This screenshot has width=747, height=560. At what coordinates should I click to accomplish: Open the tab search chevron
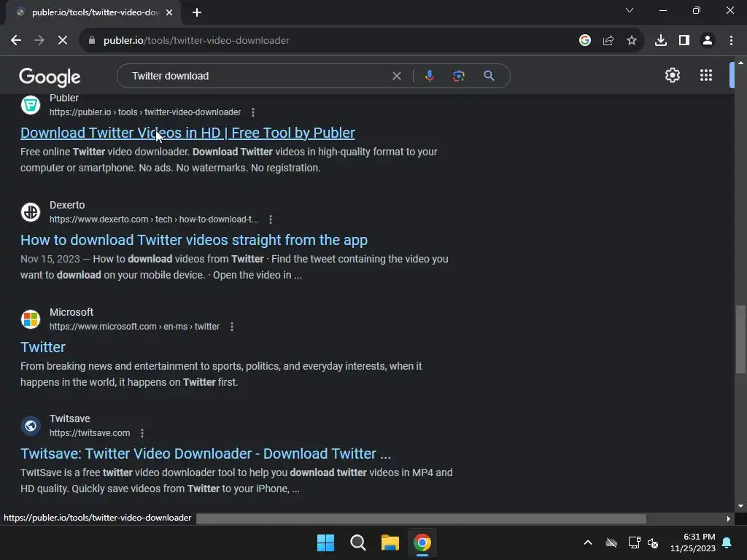[x=630, y=10]
